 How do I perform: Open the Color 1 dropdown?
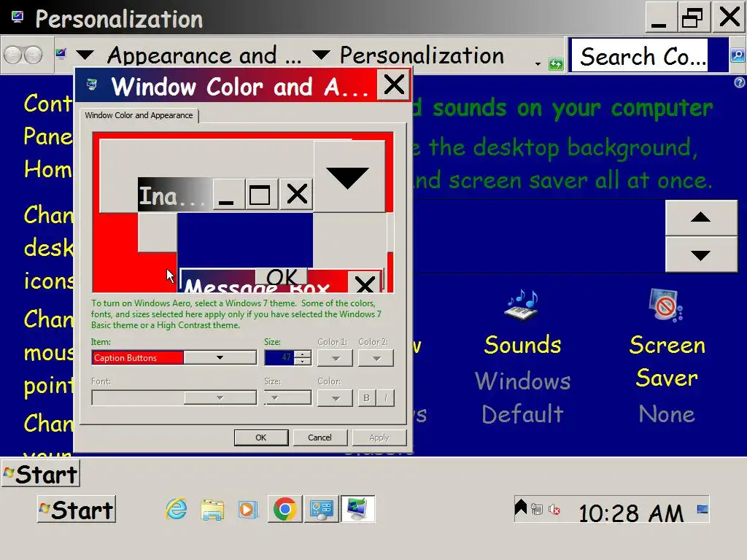335,358
